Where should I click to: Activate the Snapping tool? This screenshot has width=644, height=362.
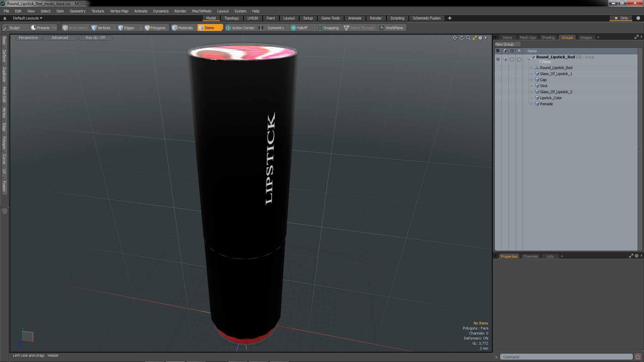(x=328, y=28)
